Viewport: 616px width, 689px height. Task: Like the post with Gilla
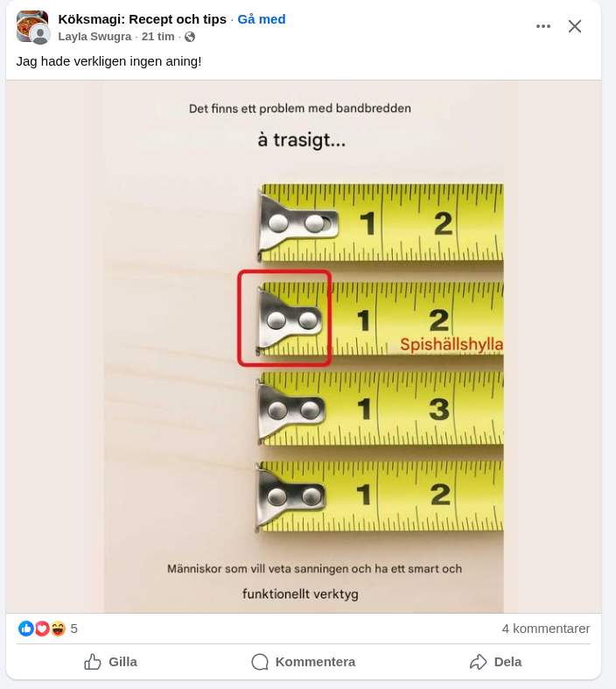110,662
